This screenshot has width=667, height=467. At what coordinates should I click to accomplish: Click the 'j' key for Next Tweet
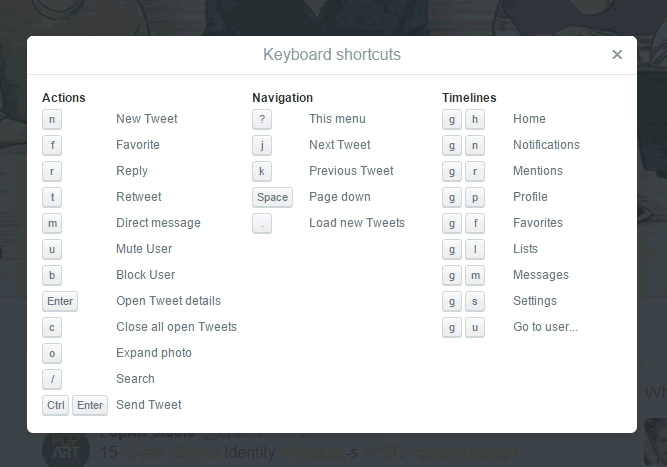pyautogui.click(x=262, y=145)
